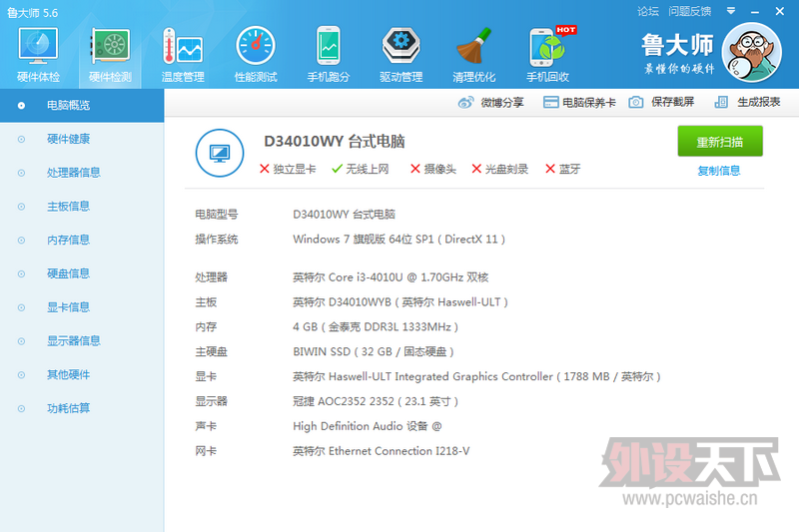The height and width of the screenshot is (532, 799).
Task: Choose 保存截屏 label
Action: pyautogui.click(x=672, y=102)
